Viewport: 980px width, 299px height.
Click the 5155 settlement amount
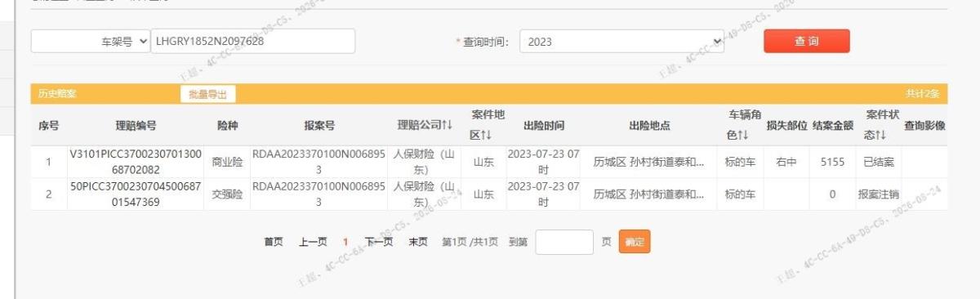[832, 162]
